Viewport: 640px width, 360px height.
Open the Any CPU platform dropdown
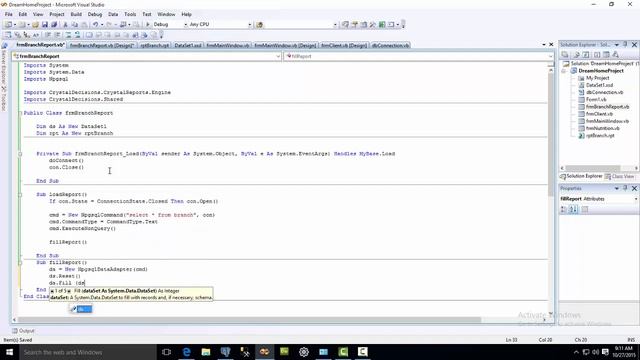pyautogui.click(x=249, y=24)
